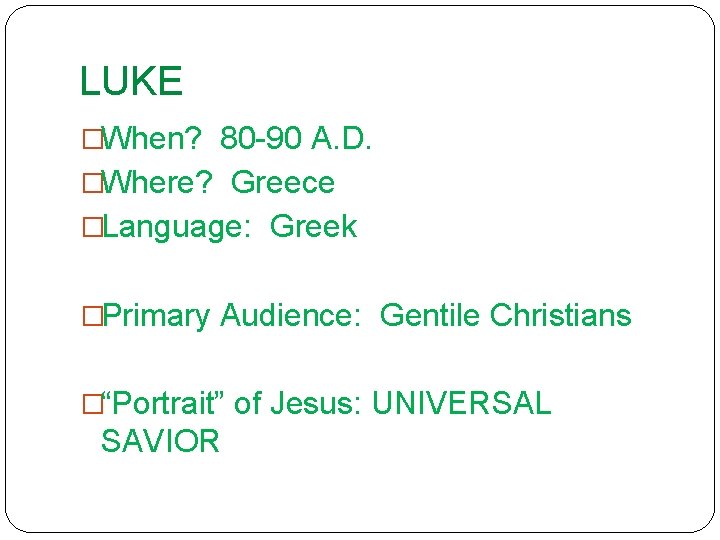Select the word UNIVERSAL

(x=461, y=405)
